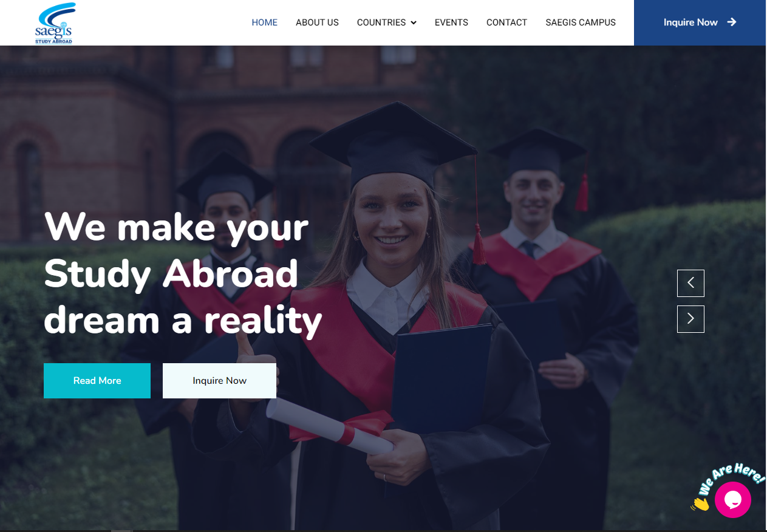Navigate to the EVENTS page
This screenshot has height=532, width=767.
451,22
